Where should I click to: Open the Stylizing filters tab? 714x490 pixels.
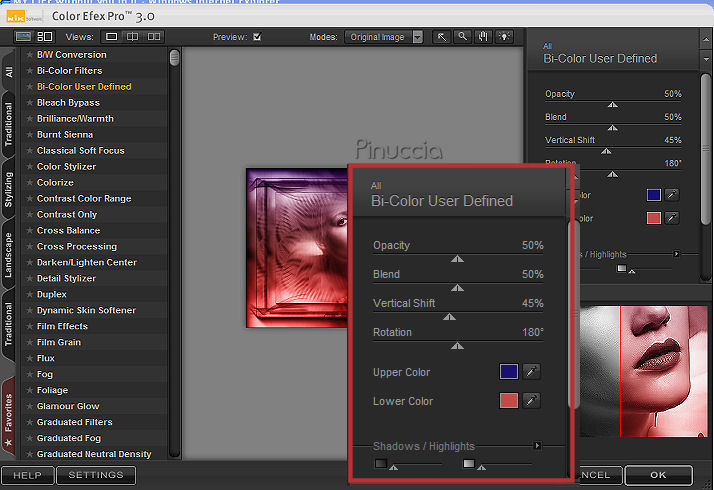[x=9, y=189]
